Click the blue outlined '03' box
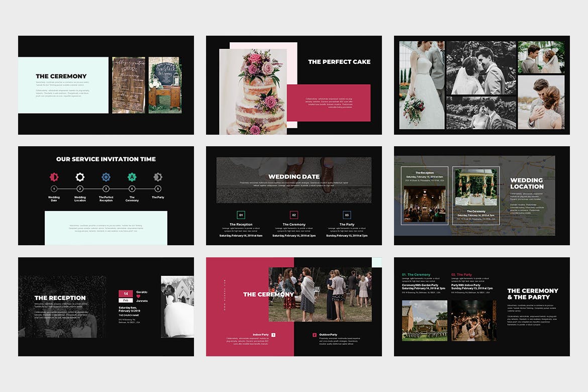Image resolution: width=588 pixels, height=392 pixels. click(347, 215)
